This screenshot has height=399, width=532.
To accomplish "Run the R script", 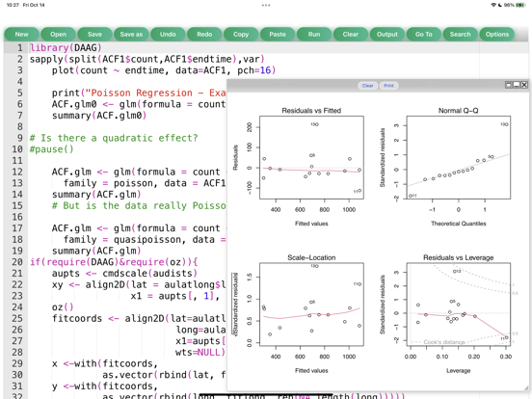I will click(314, 35).
